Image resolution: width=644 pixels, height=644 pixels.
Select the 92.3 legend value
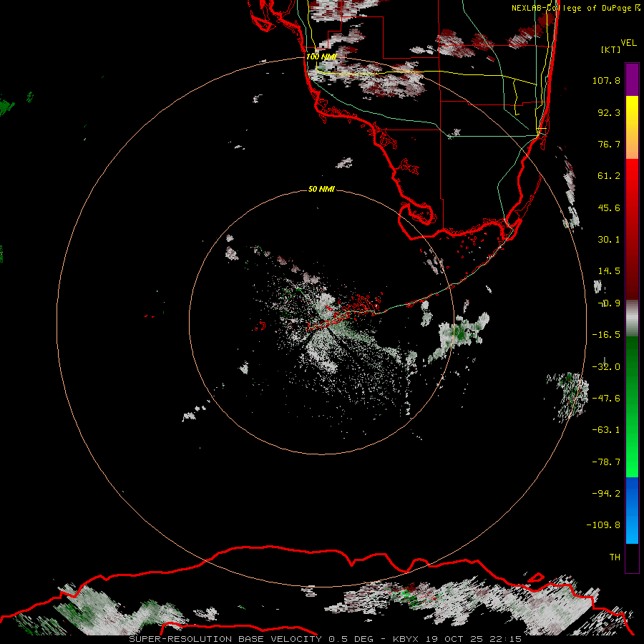(609, 112)
